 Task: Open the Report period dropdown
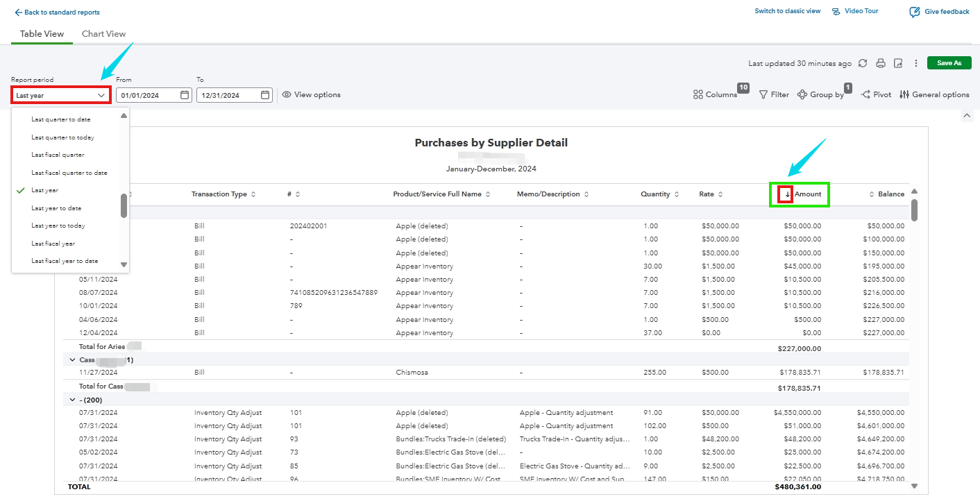61,95
